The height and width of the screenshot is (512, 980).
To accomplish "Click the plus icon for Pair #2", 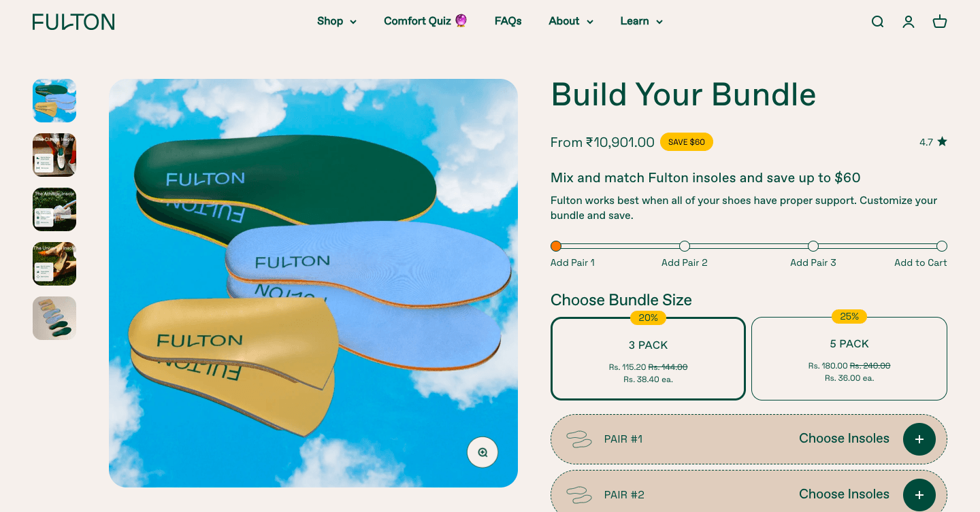I will [x=919, y=495].
